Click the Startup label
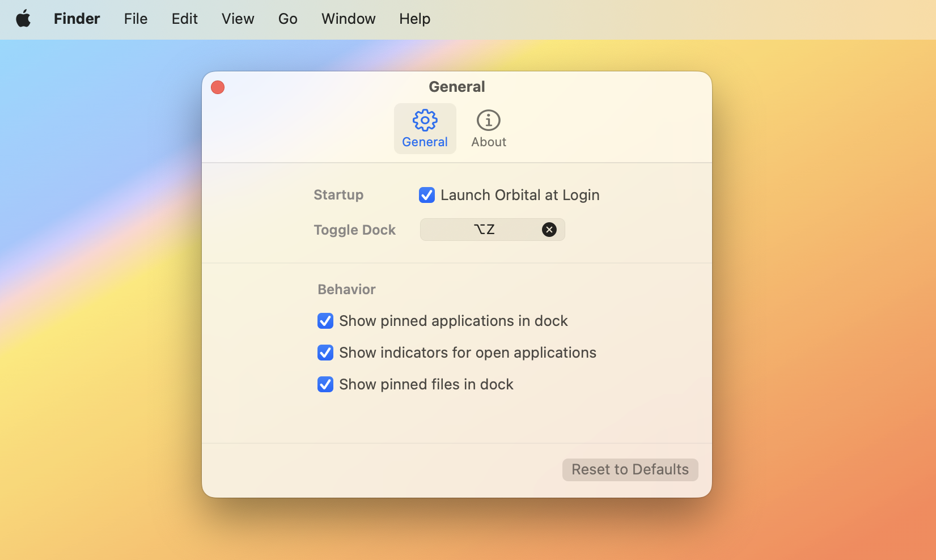Image resolution: width=936 pixels, height=560 pixels. pyautogui.click(x=338, y=195)
